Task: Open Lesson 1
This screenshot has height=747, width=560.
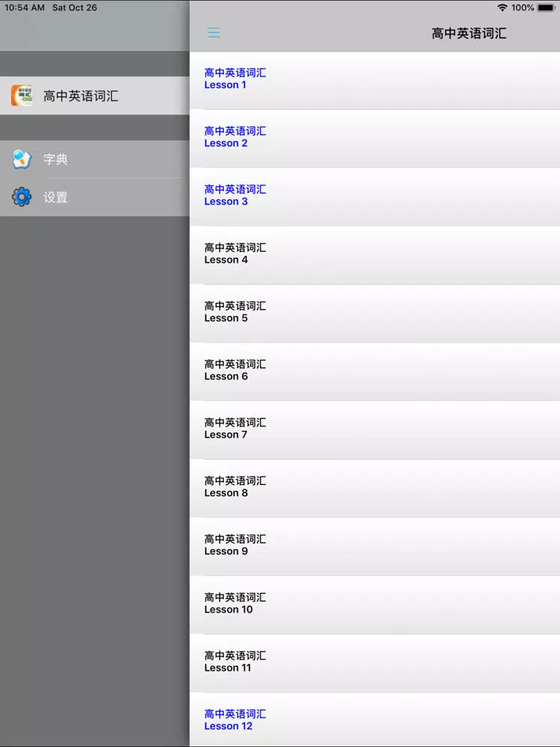Action: [375, 81]
